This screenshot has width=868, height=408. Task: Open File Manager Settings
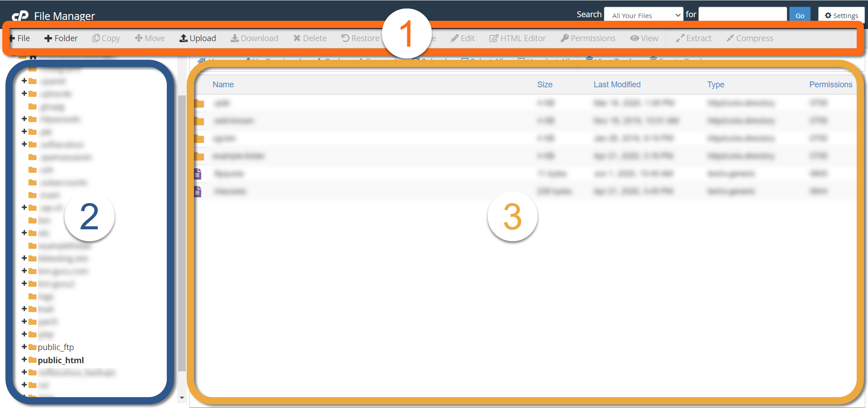click(841, 14)
